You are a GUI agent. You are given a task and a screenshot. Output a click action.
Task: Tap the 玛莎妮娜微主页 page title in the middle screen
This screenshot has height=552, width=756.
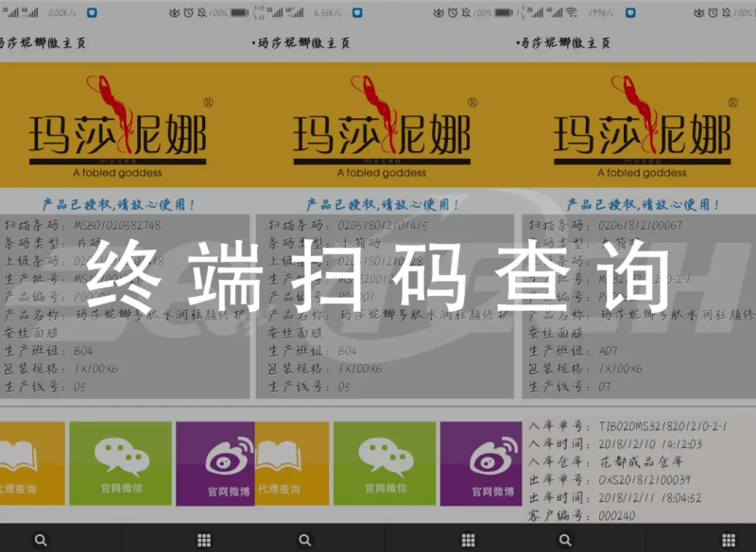pos(303,43)
